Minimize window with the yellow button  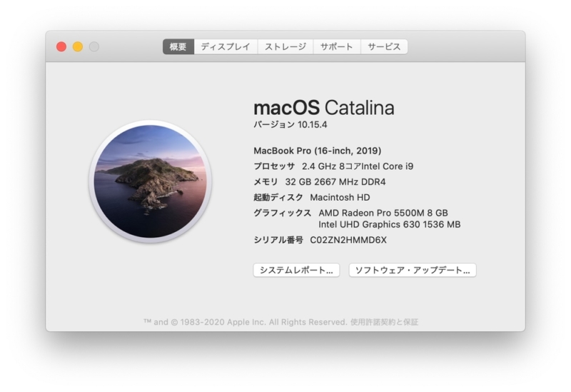coord(78,46)
